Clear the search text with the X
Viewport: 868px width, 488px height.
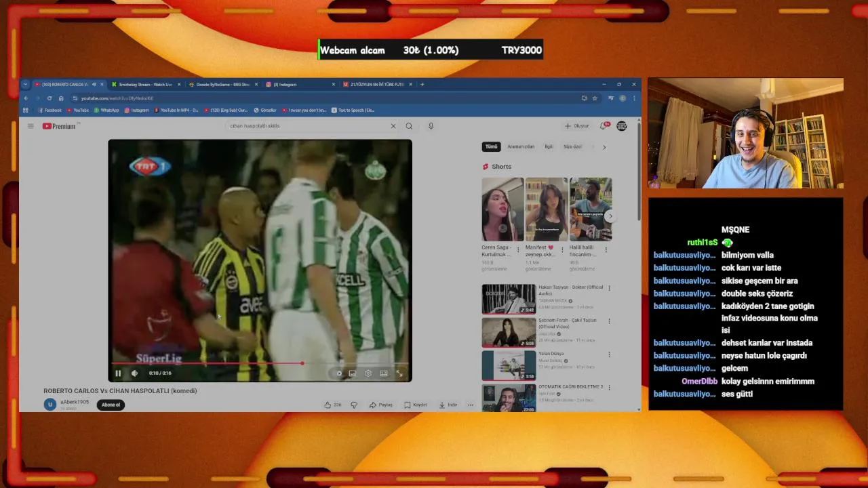click(393, 126)
